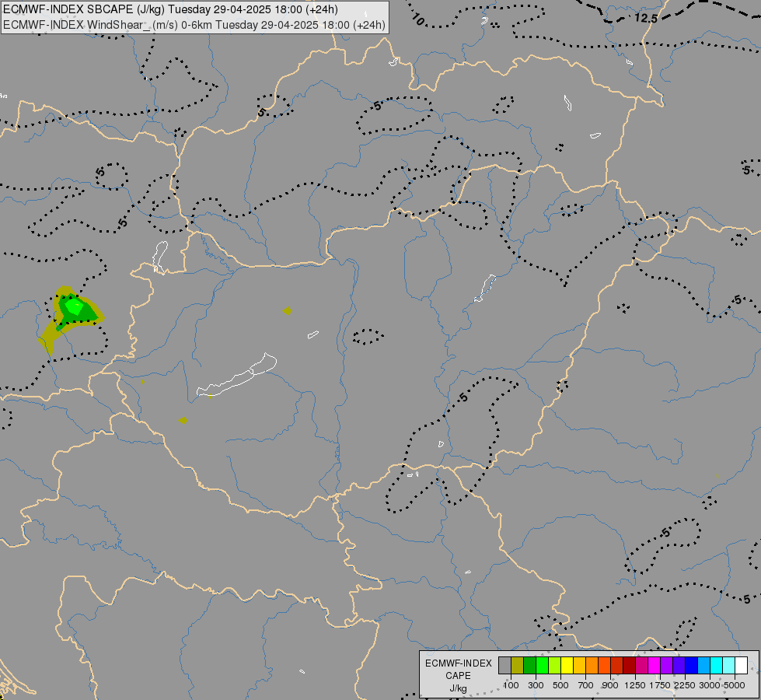The image size is (761, 700).
Task: Pick the pale cyan swatch left of tick 5000
Action: pyautogui.click(x=729, y=666)
